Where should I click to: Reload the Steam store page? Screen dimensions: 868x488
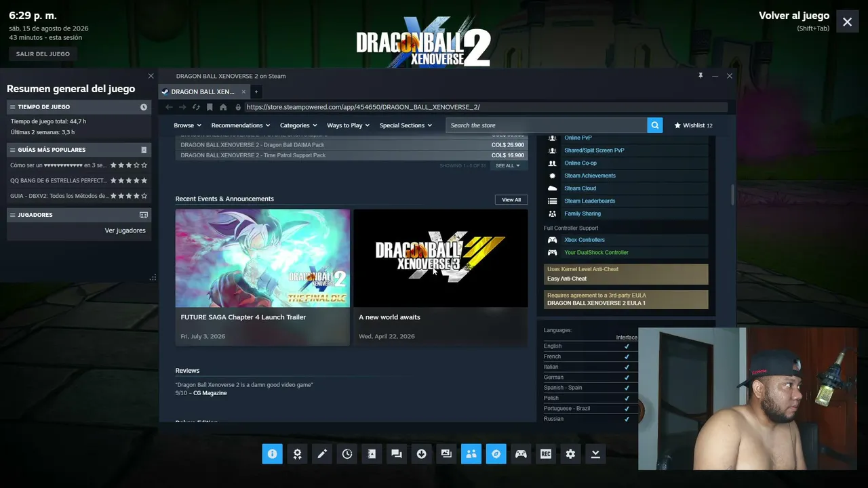tap(196, 107)
